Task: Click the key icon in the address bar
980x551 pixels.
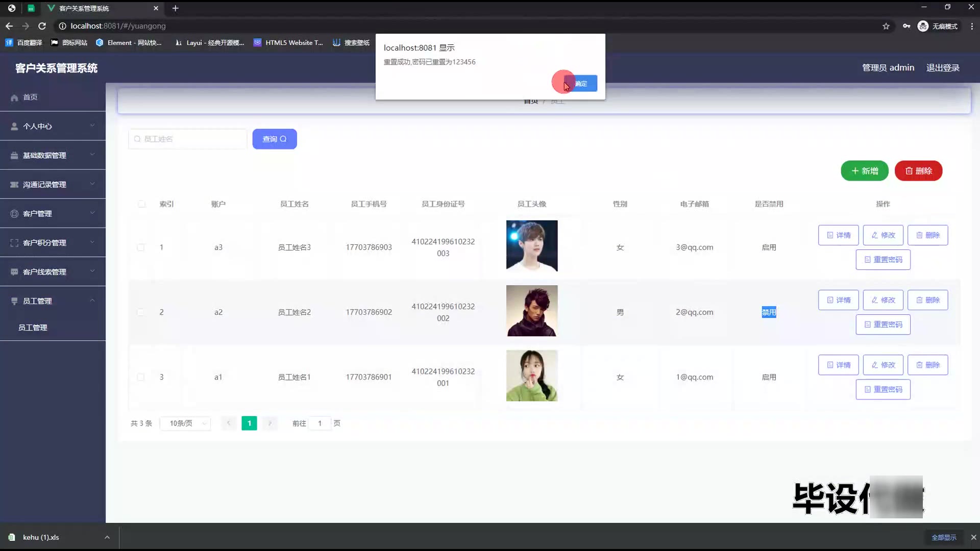Action: coord(906,26)
